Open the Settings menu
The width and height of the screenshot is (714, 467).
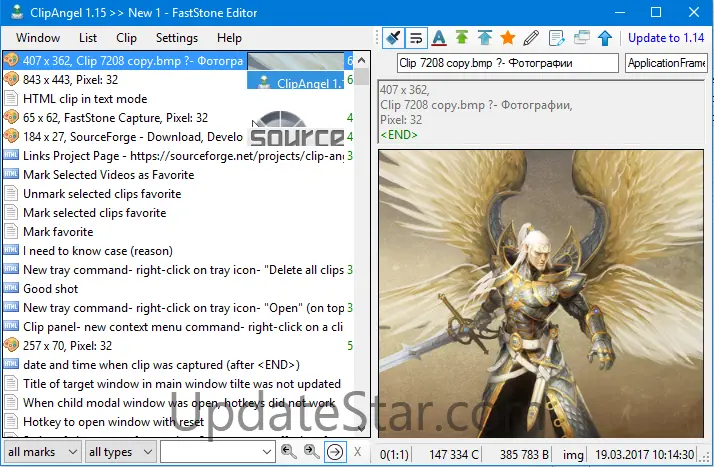(177, 38)
